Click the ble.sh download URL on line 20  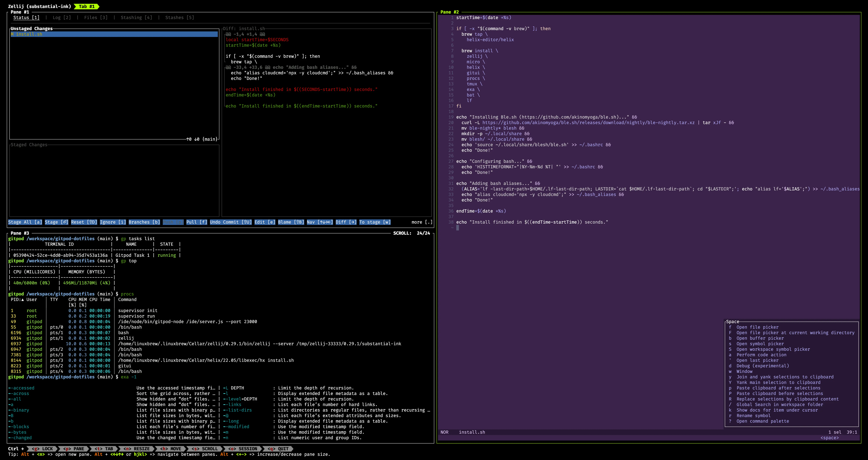tap(588, 123)
